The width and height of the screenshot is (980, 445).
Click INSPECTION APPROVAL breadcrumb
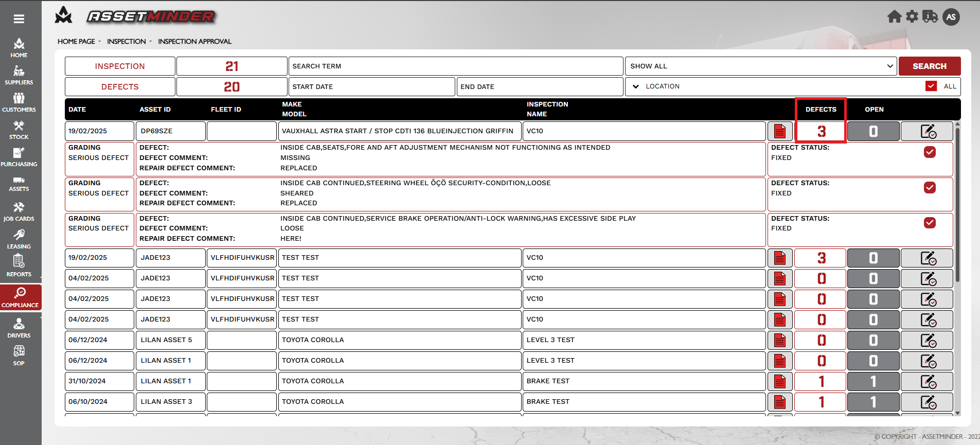pos(194,41)
